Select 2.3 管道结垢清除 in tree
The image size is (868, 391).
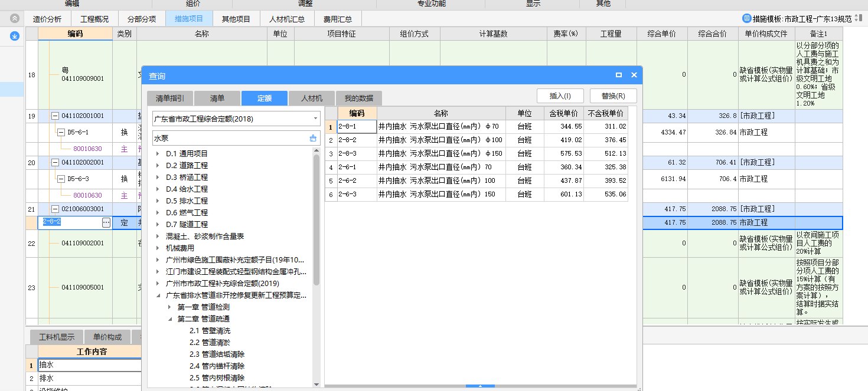[x=217, y=354]
